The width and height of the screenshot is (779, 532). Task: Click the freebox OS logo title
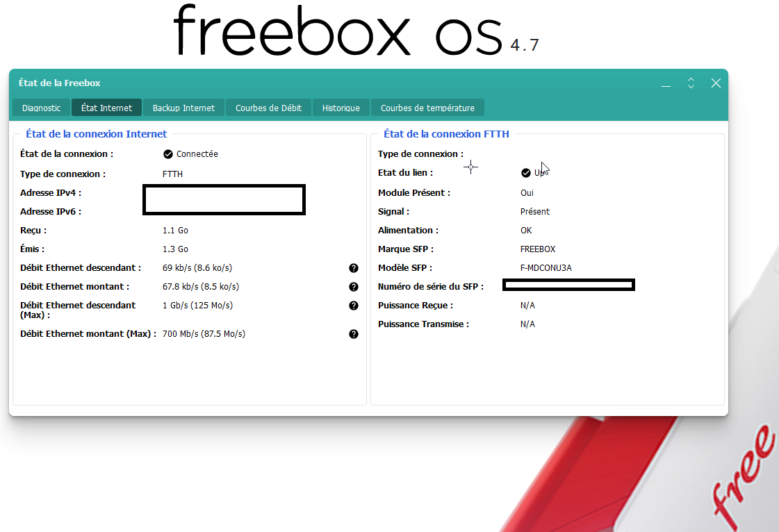click(x=338, y=31)
